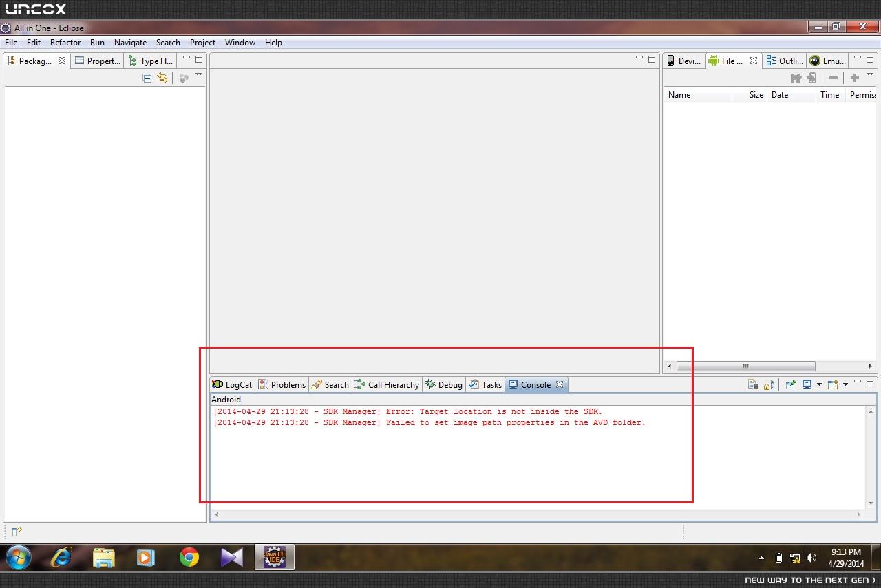This screenshot has width=881, height=588.
Task: Maximize the Console panel
Action: click(x=870, y=382)
